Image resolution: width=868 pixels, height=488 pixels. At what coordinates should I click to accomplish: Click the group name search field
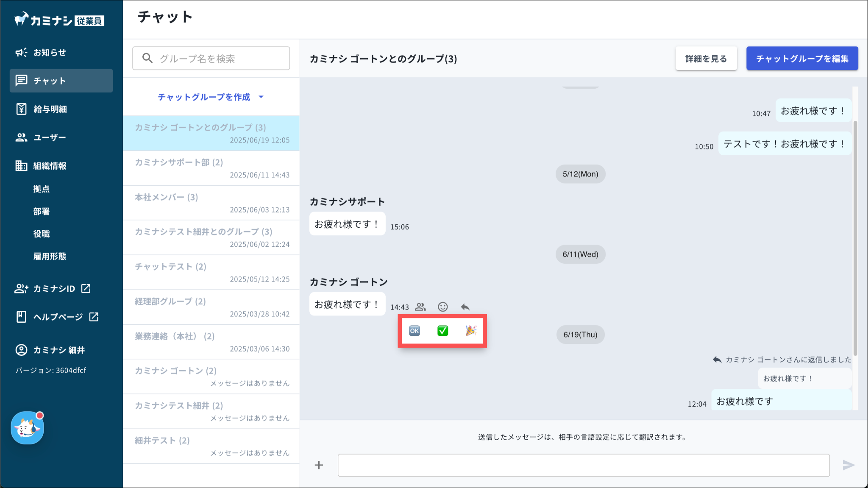point(211,59)
